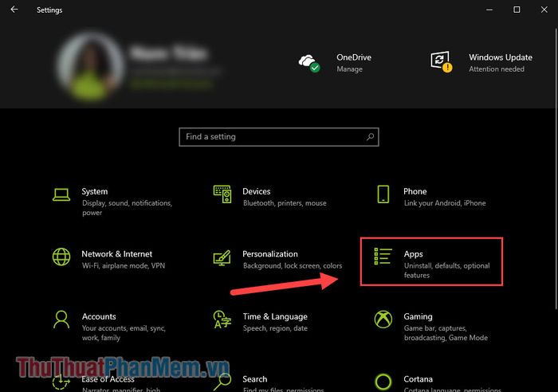Screen dimensions: 558x392
Task: Open the Apps list icon
Action: click(383, 257)
